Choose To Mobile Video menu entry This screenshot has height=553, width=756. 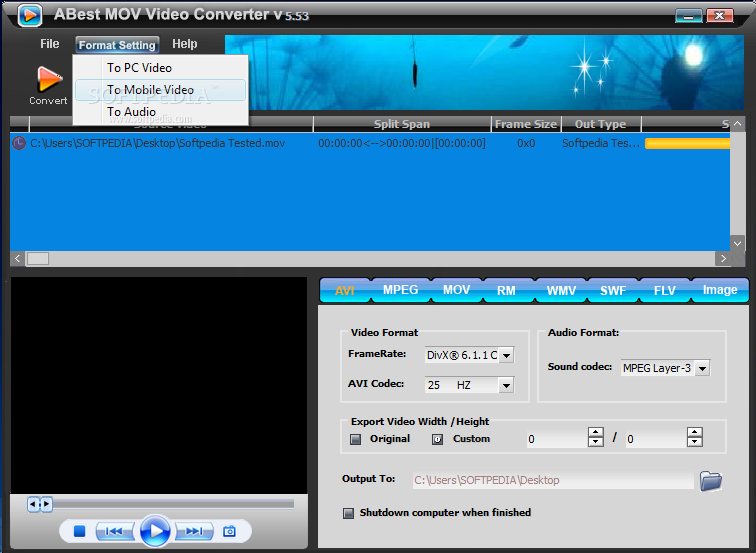[160, 90]
